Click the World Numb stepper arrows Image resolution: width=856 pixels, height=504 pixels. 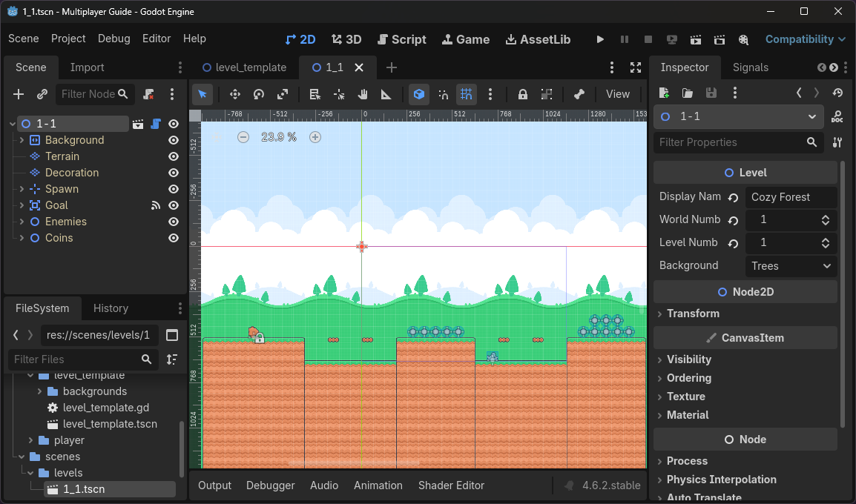pyautogui.click(x=826, y=220)
